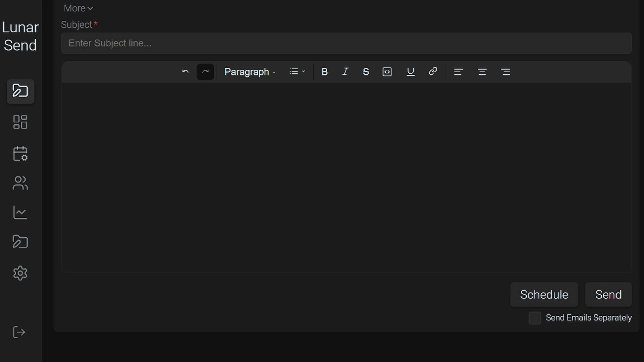Toggle underline formatting
This screenshot has width=644, height=362.
coord(411,72)
